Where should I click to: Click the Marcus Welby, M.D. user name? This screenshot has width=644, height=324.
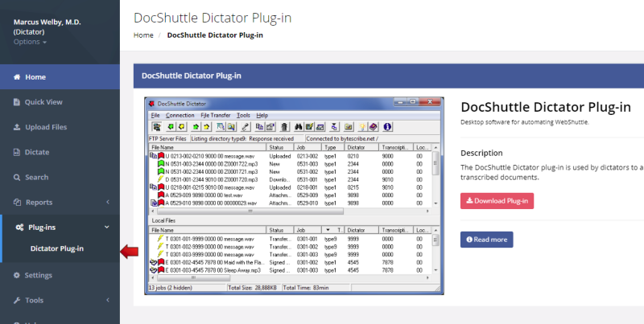tap(47, 22)
